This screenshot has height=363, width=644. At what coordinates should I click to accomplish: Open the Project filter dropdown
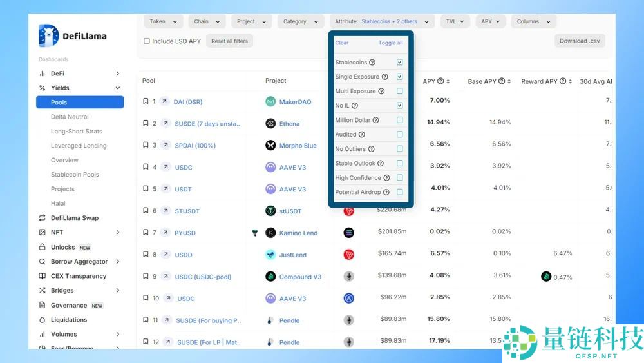point(251,21)
